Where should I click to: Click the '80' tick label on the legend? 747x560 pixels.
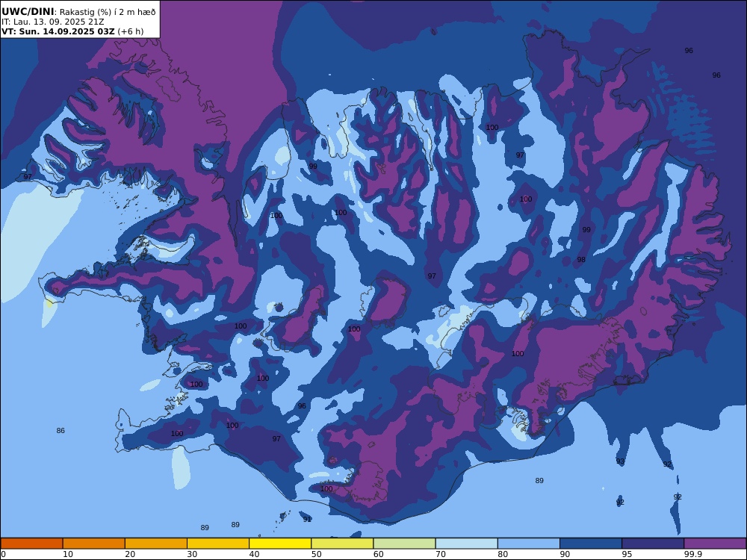pyautogui.click(x=503, y=554)
